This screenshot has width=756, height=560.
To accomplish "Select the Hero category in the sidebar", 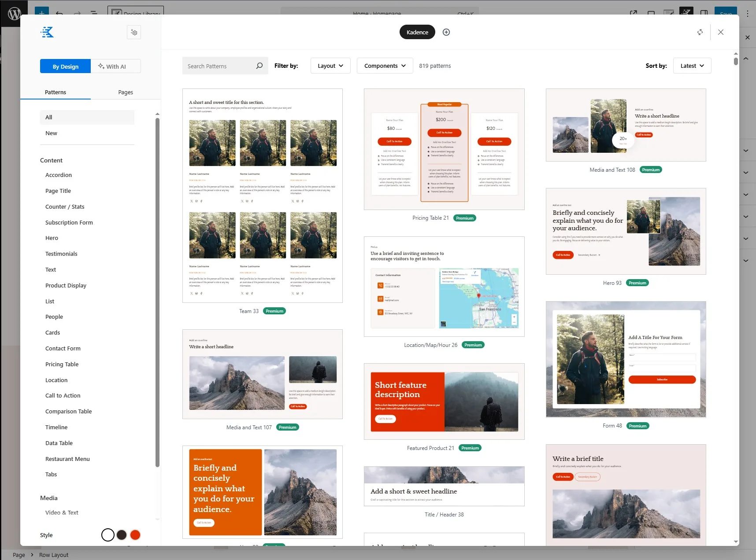I will point(52,238).
